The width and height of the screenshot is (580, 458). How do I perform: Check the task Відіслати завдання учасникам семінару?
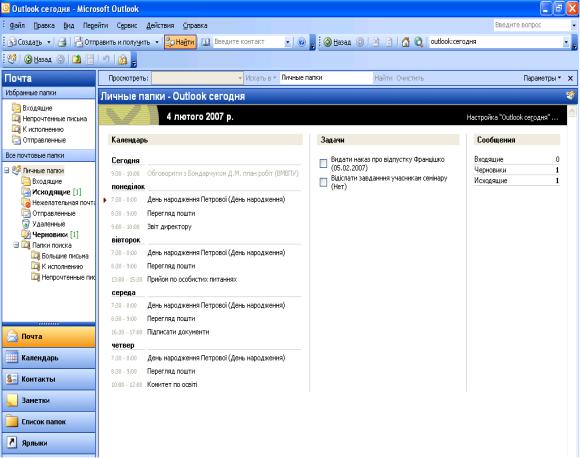323,182
